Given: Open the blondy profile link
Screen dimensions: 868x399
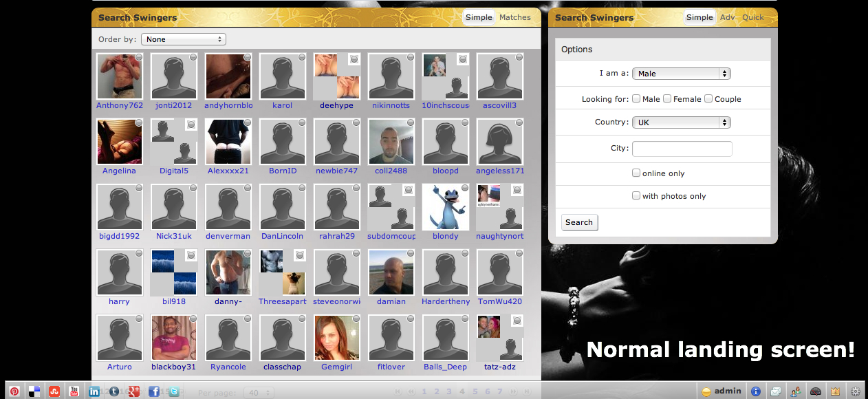Looking at the screenshot, I should coord(446,236).
